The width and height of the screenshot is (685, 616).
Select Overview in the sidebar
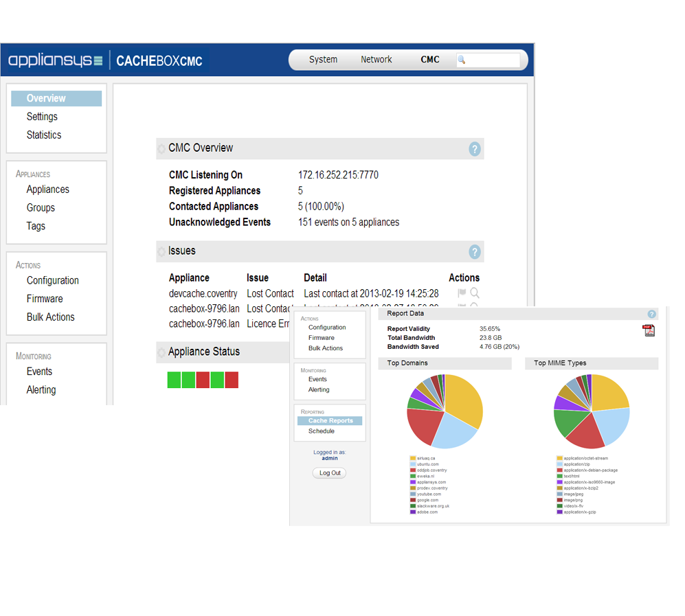56,98
